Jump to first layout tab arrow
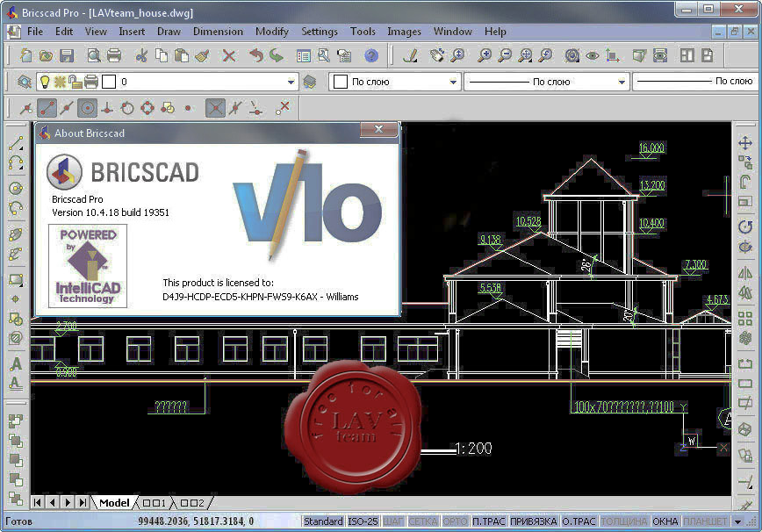 coord(38,502)
